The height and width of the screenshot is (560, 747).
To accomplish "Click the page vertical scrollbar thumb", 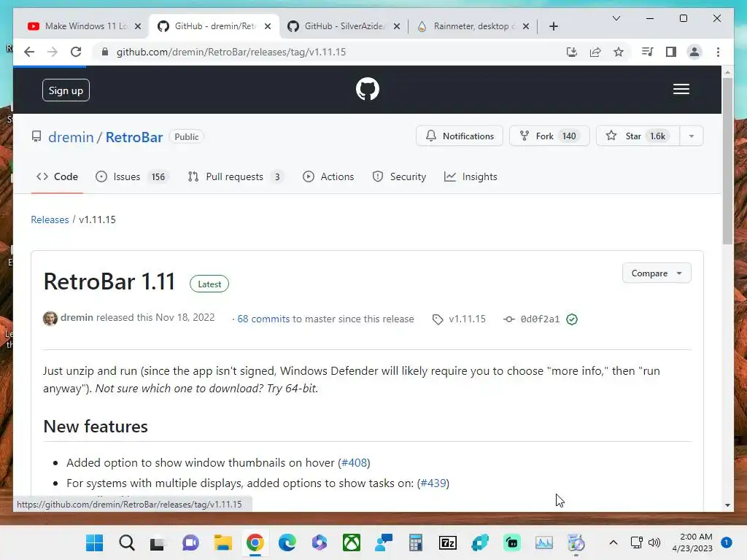I will [x=727, y=161].
